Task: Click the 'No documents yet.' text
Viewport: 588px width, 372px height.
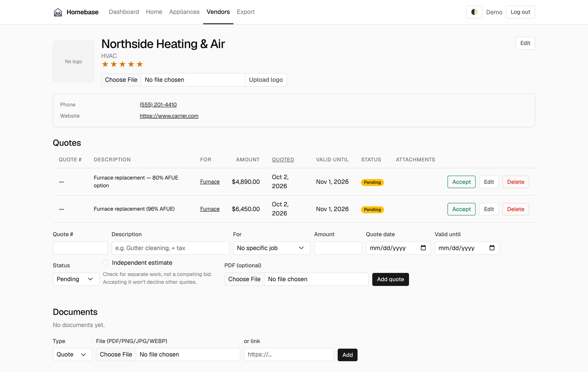Action: pyautogui.click(x=79, y=325)
